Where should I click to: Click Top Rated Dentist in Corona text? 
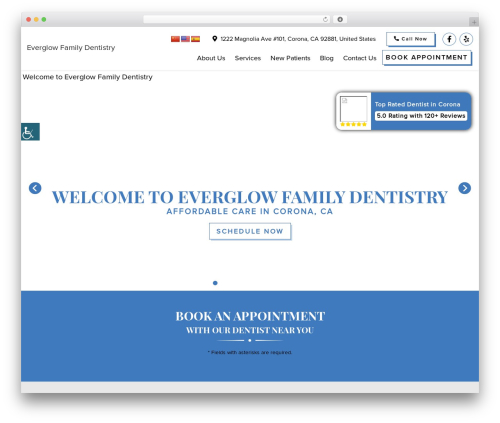coord(417,104)
